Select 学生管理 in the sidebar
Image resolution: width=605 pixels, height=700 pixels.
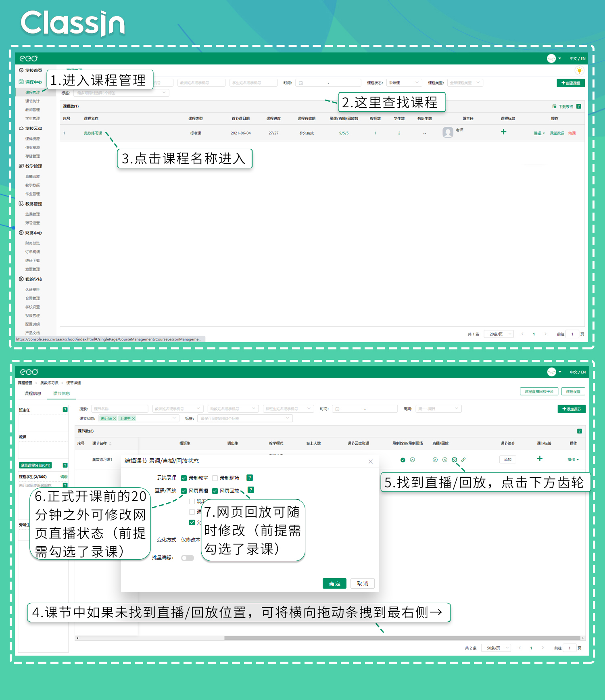(33, 119)
